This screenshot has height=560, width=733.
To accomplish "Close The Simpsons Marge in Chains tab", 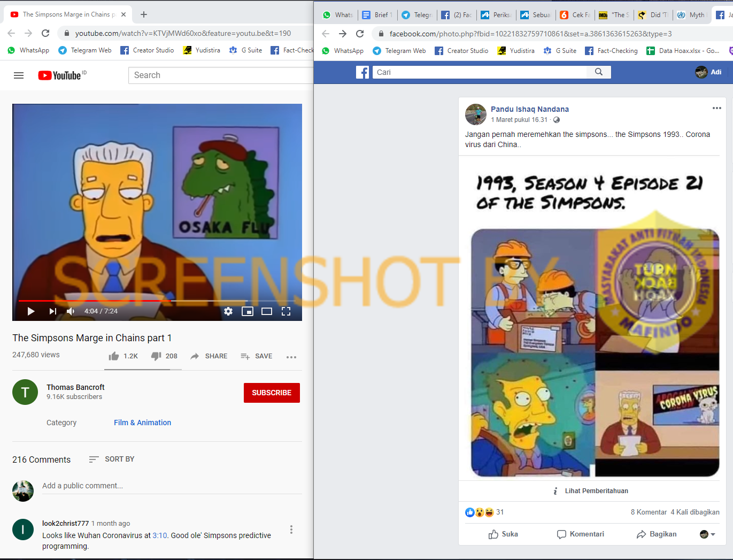I will 124,14.
